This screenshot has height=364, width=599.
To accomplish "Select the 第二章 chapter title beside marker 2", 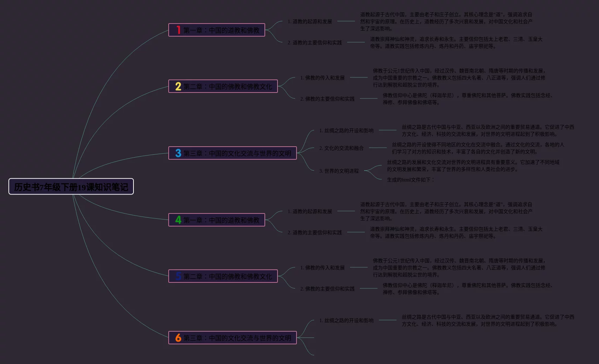I will point(228,87).
